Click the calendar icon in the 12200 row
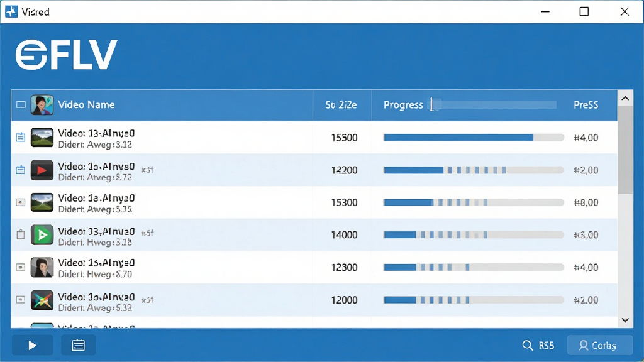Viewport: 644px width, 362px height. [x=21, y=170]
